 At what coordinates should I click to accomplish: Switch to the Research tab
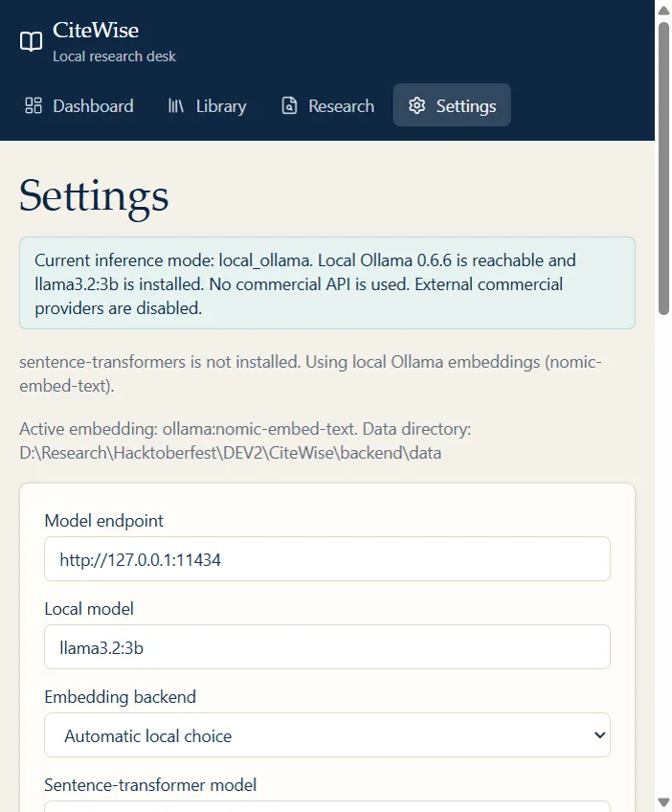point(327,105)
